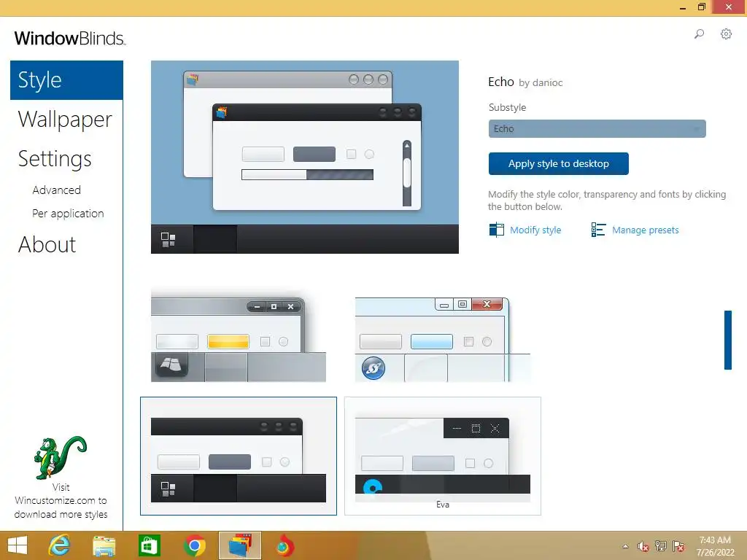Select the Style tab
The width and height of the screenshot is (747, 560).
click(66, 80)
